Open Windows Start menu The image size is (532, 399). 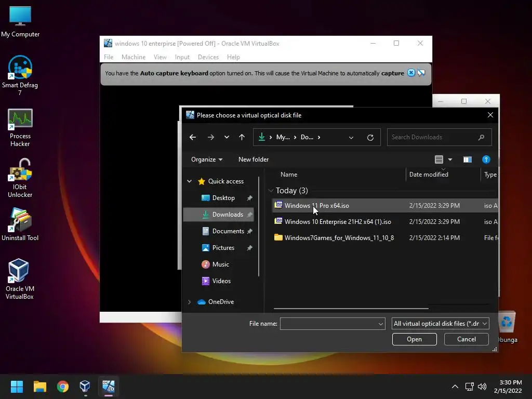[17, 387]
